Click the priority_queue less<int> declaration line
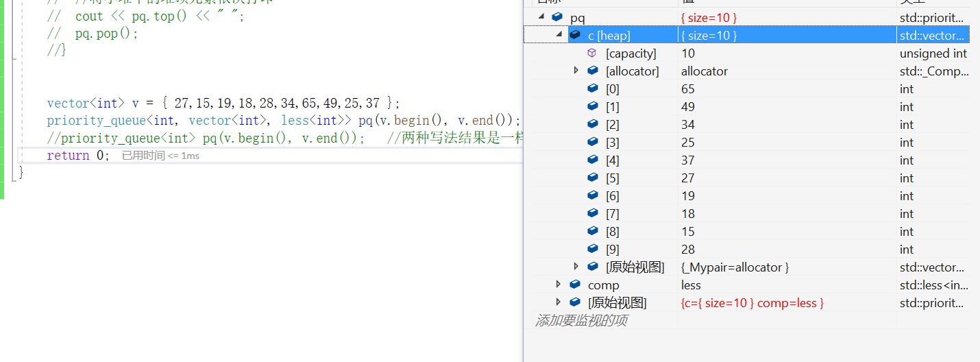Image resolution: width=980 pixels, height=362 pixels. click(x=284, y=121)
